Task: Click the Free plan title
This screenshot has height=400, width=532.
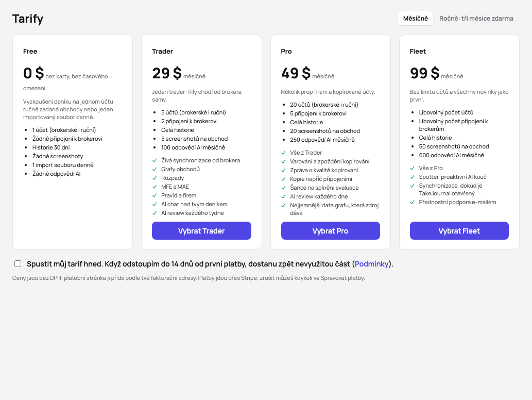Action: click(x=30, y=51)
